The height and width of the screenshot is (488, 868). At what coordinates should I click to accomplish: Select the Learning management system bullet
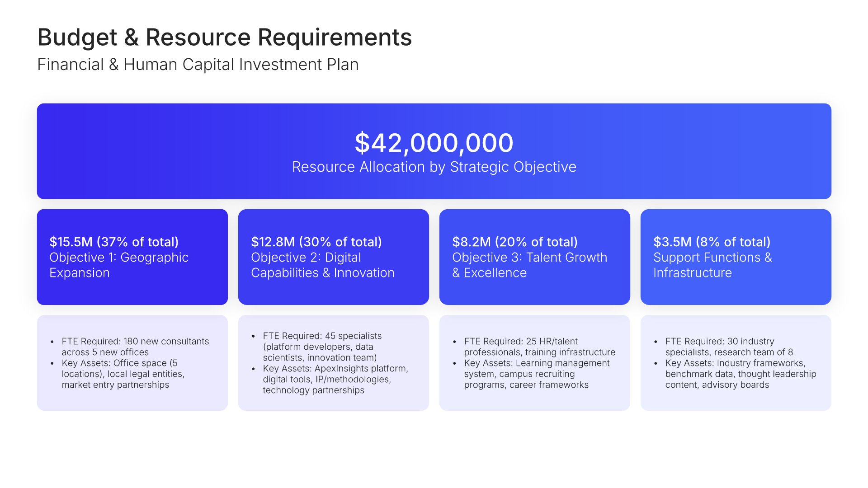pyautogui.click(x=536, y=374)
